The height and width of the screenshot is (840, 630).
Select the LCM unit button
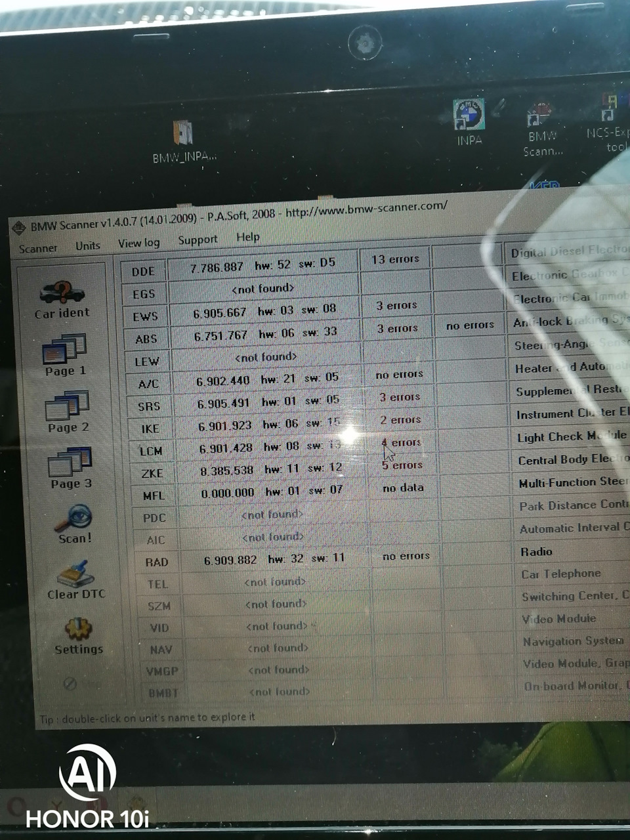[151, 451]
